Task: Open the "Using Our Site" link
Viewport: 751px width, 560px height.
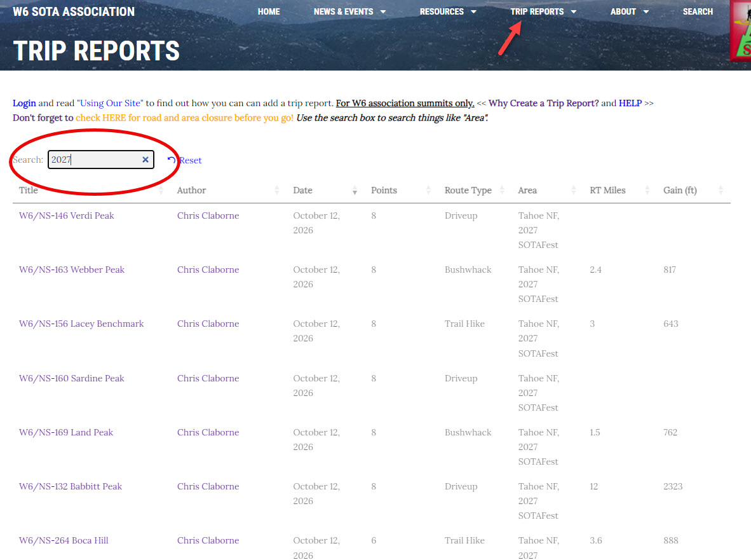Action: [110, 103]
